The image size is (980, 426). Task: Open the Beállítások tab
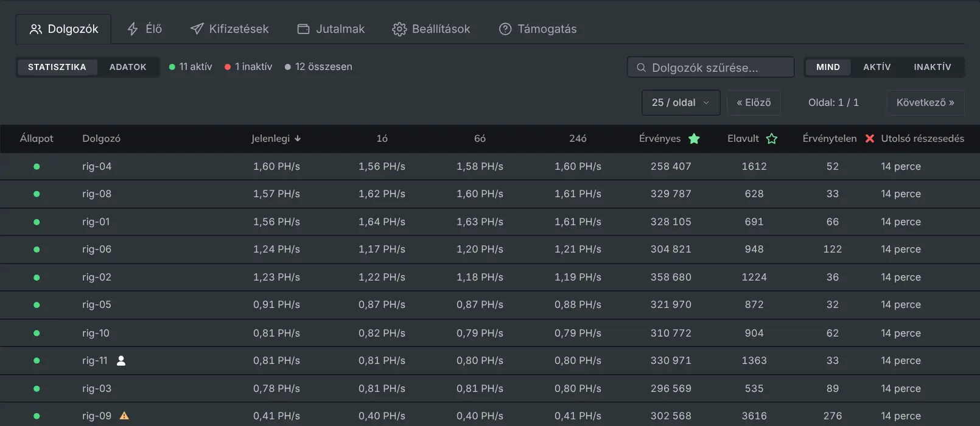click(x=431, y=29)
